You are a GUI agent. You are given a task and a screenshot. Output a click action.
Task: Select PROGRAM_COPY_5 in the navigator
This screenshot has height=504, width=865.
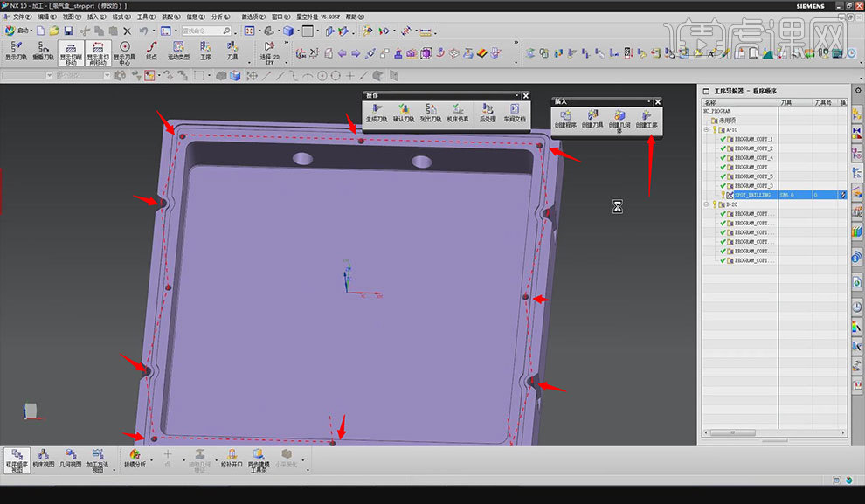[753, 176]
